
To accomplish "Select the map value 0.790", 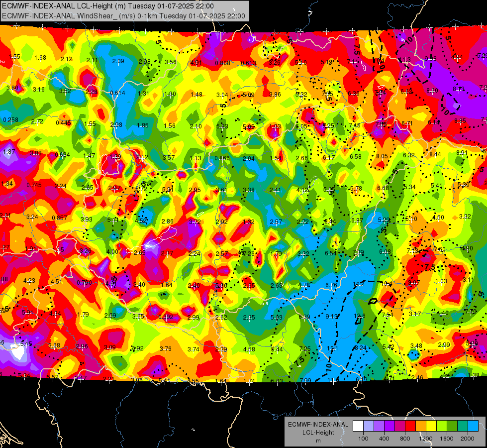I will 84,283.
